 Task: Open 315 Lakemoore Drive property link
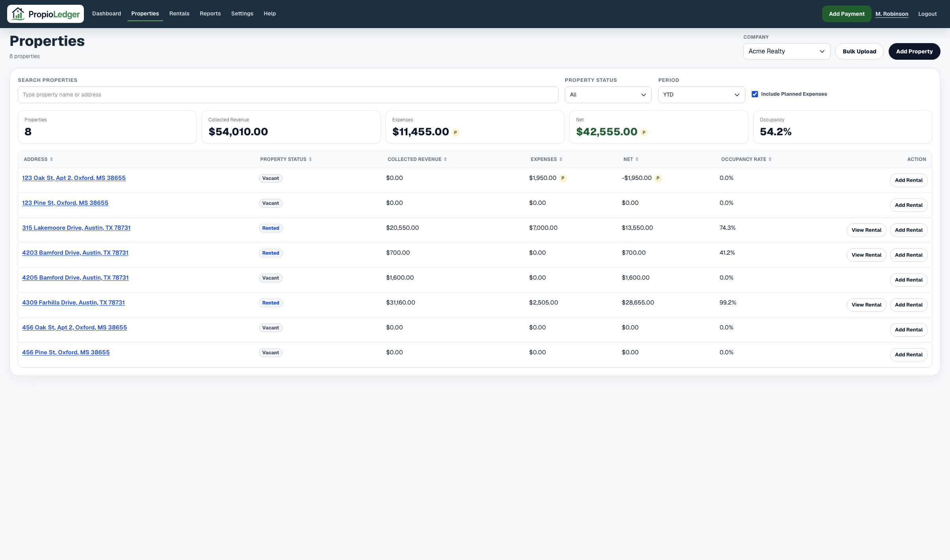coord(76,228)
